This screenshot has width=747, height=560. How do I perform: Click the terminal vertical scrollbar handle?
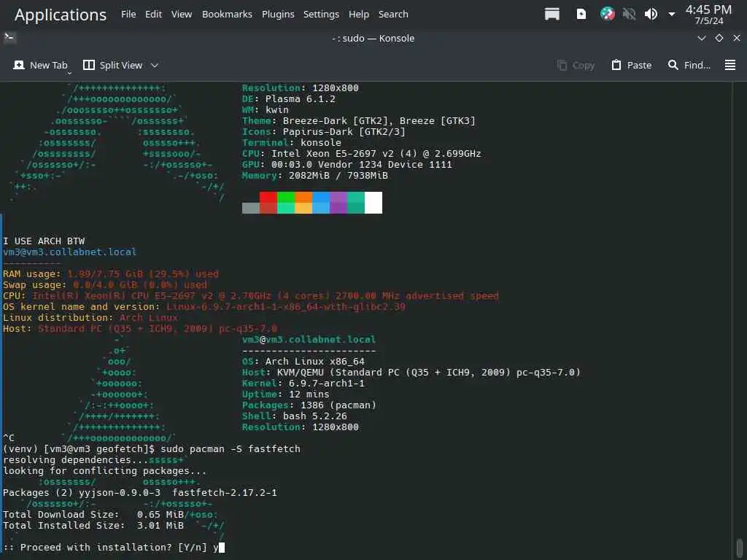(x=739, y=548)
